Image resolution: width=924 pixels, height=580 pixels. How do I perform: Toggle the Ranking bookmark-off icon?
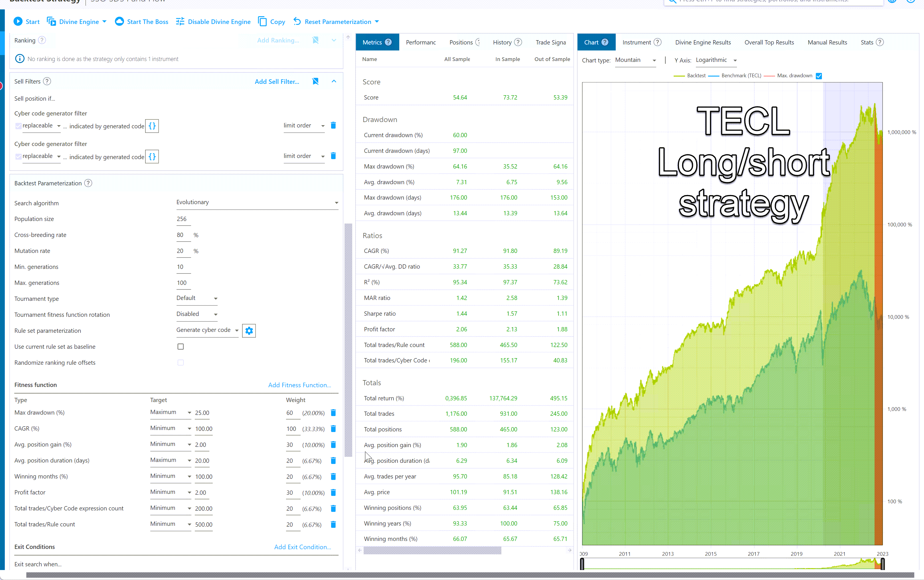(x=315, y=40)
